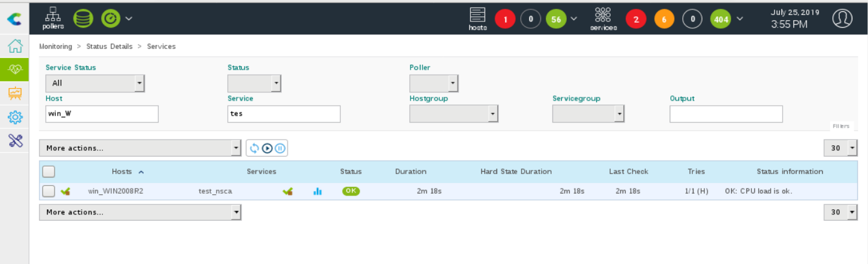Check the win_WIN2008R2 row checkbox
This screenshot has height=264, width=868.
48,192
